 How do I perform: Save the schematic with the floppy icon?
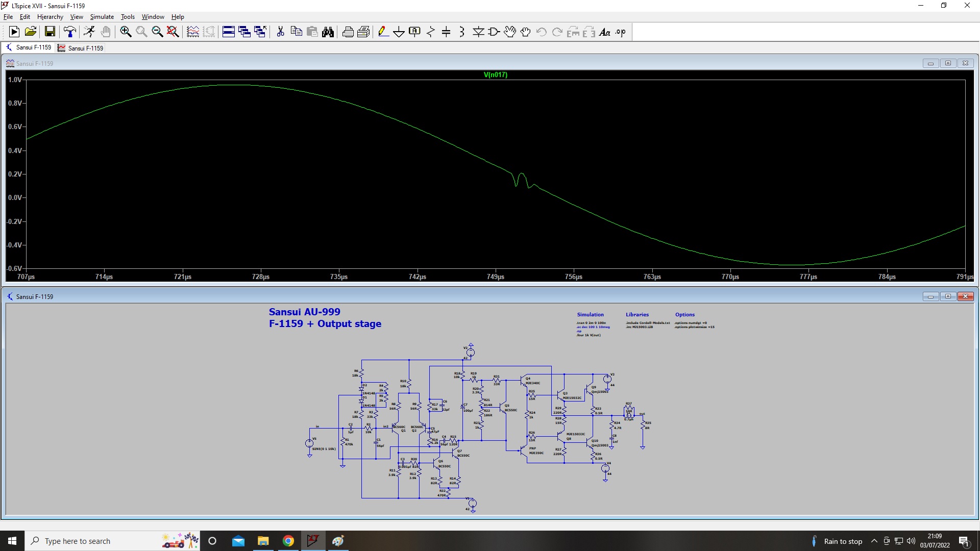[50, 32]
